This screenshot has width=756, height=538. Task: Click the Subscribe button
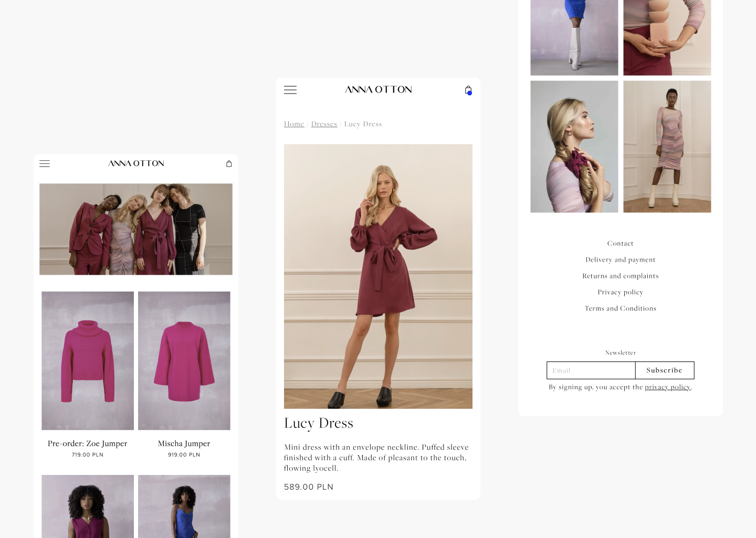pos(665,370)
